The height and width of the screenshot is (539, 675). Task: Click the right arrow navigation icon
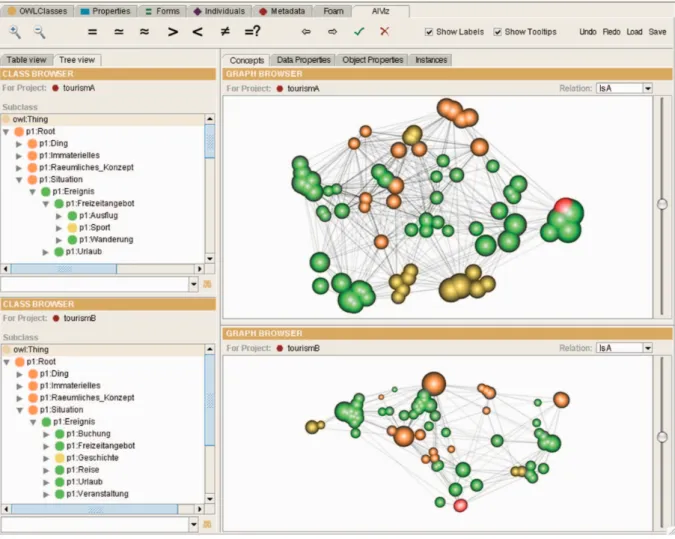(x=332, y=32)
